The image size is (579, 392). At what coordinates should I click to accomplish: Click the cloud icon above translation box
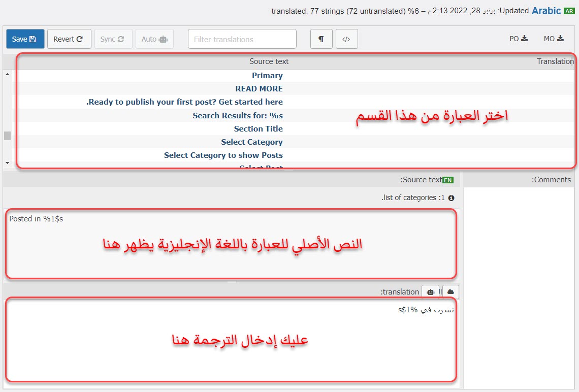click(x=451, y=292)
